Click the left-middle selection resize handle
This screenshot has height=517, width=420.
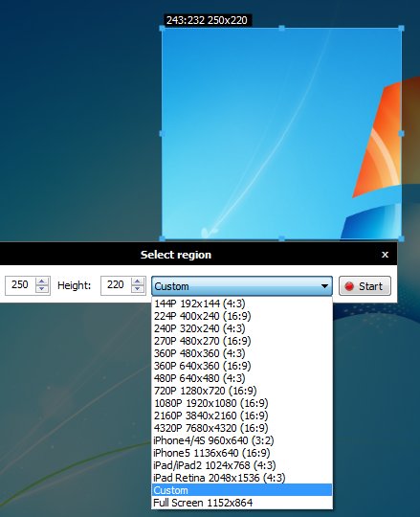point(162,133)
